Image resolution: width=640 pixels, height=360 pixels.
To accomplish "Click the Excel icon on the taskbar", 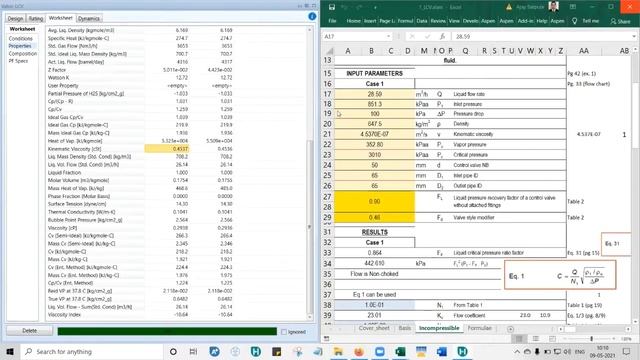I will pos(400,351).
